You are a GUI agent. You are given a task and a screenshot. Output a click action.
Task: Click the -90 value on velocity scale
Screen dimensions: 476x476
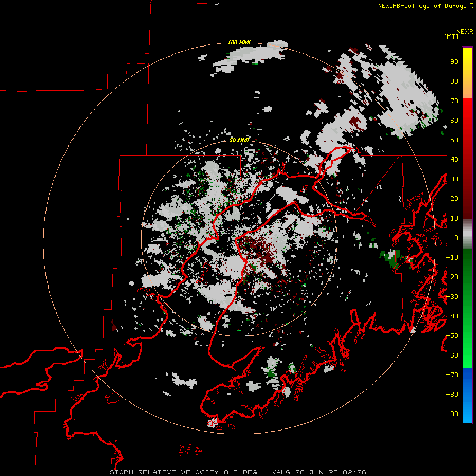click(x=452, y=414)
